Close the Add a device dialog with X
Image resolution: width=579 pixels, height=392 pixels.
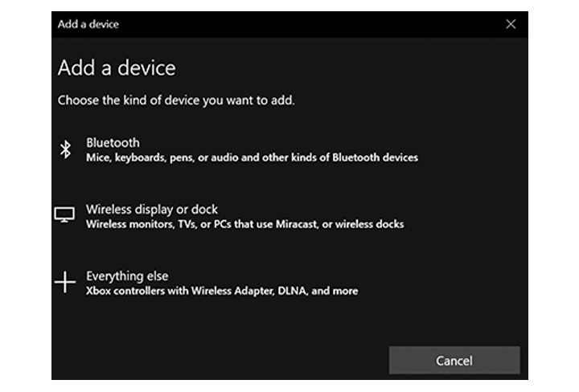pyautogui.click(x=511, y=24)
